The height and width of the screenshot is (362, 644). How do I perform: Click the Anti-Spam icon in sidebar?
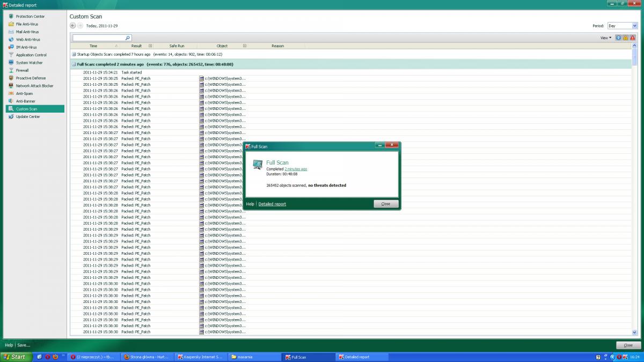point(11,93)
